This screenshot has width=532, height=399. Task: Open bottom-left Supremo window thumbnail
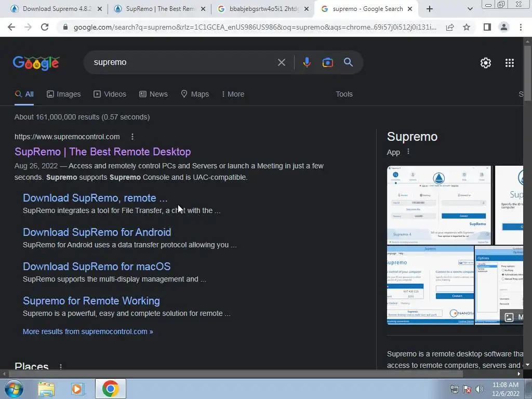[430, 285]
